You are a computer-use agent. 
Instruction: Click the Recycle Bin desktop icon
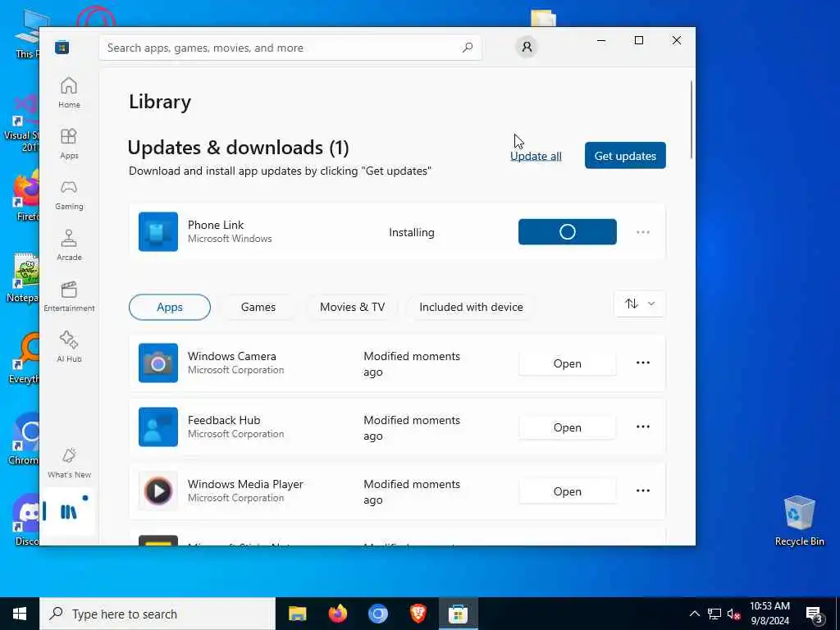[799, 521]
